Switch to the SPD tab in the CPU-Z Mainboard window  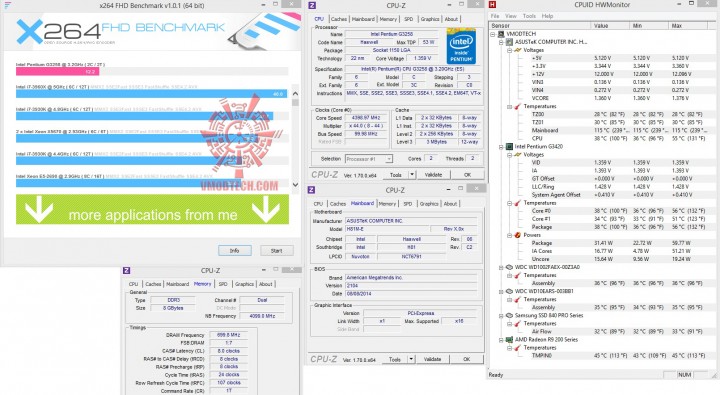coord(407,204)
